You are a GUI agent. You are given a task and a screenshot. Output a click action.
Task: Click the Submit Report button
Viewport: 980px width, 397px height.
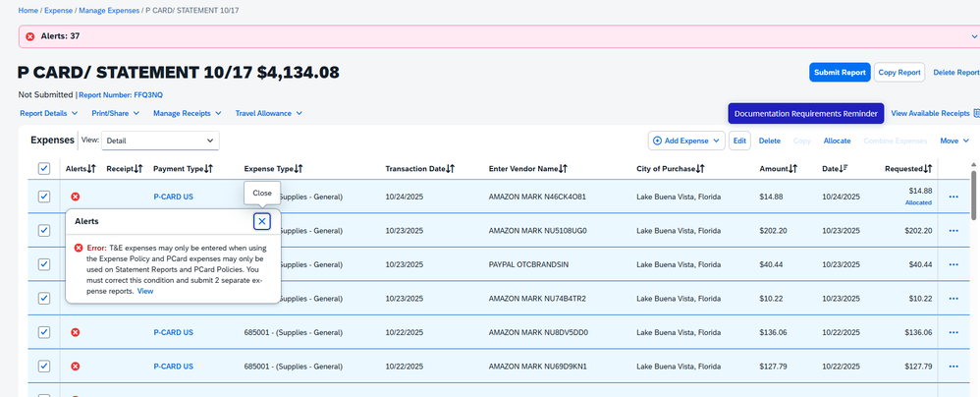(x=839, y=72)
